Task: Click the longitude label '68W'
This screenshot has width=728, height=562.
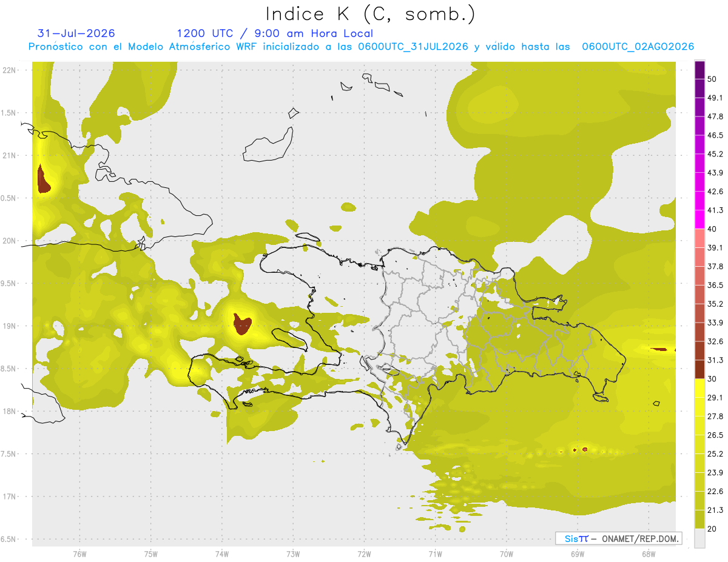Action: click(x=648, y=554)
